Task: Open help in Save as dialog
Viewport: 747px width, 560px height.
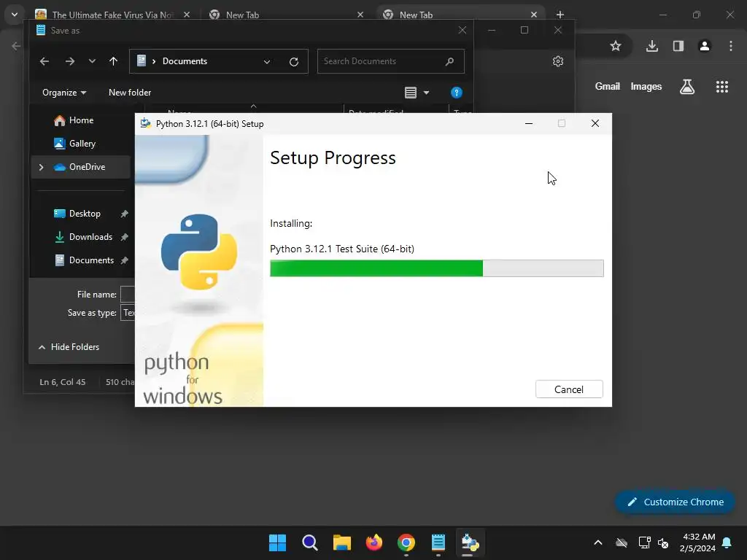Action: coord(457,93)
